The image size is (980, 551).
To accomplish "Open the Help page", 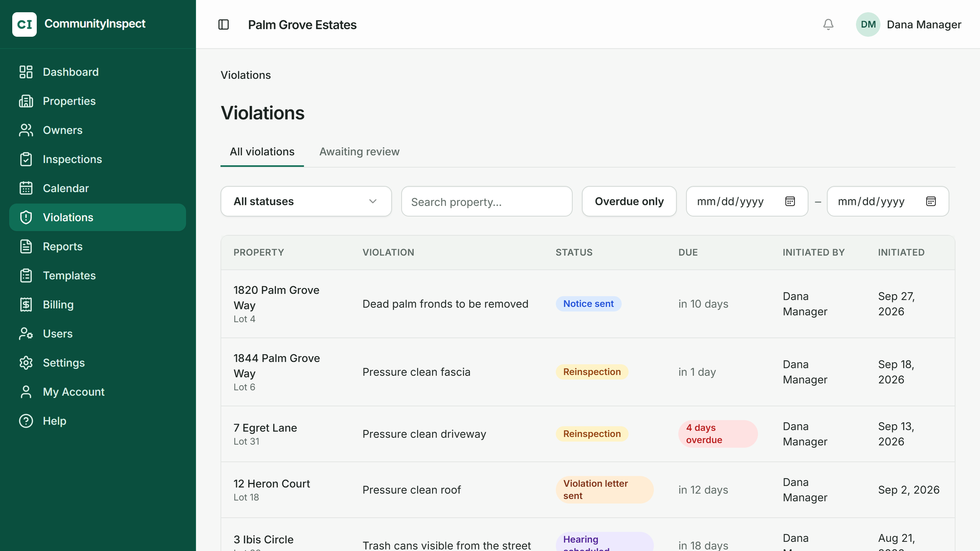I will 98,421.
